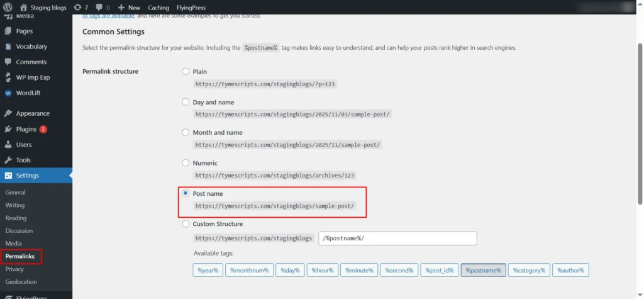This screenshot has height=299, width=644.
Task: Select the Custom Structure radio button
Action: point(186,223)
